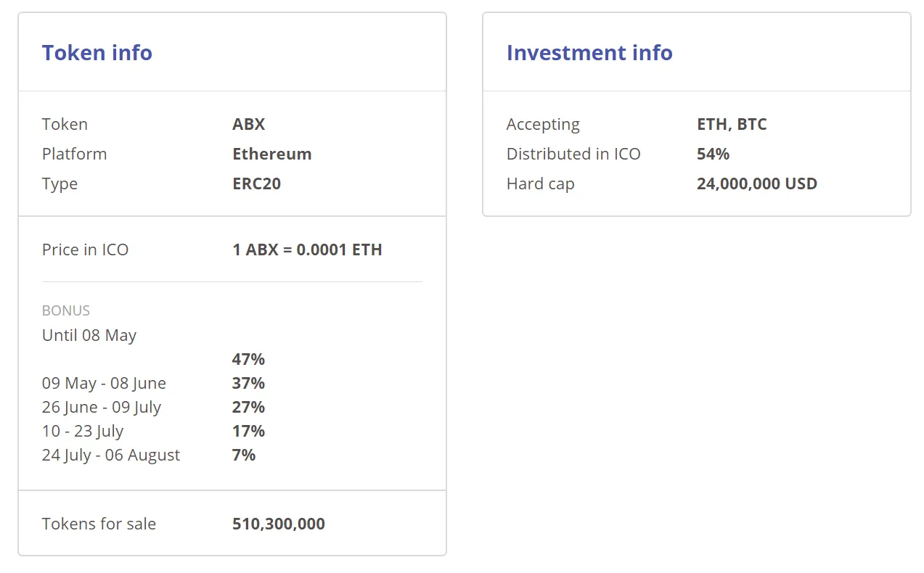
Task: Click the 24 July - 06 August period
Action: (111, 455)
